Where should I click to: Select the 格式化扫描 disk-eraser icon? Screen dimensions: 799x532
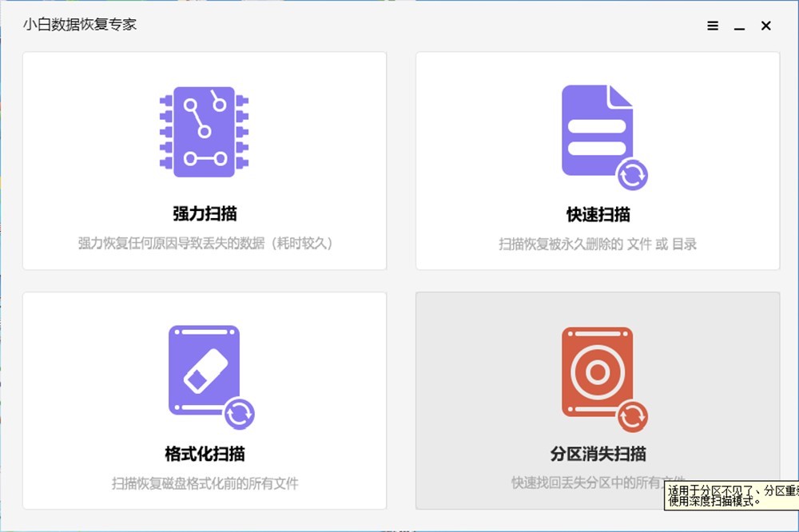200,367
